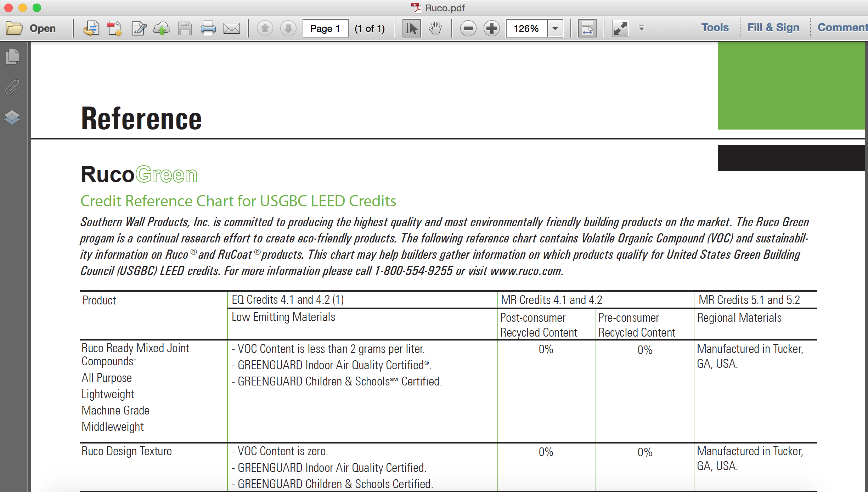This screenshot has height=492, width=868.
Task: Click VOC Content is zero text
Action: click(280, 451)
